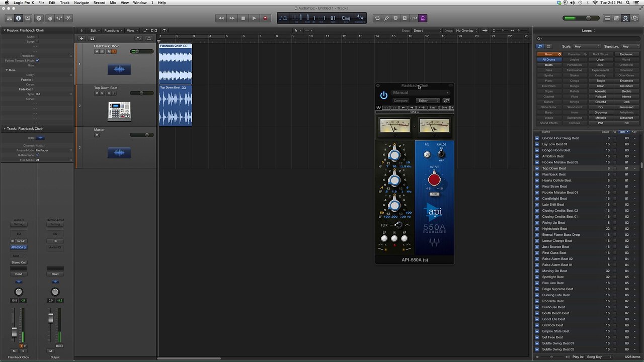Toggle the Inspector panel button

click(19, 18)
